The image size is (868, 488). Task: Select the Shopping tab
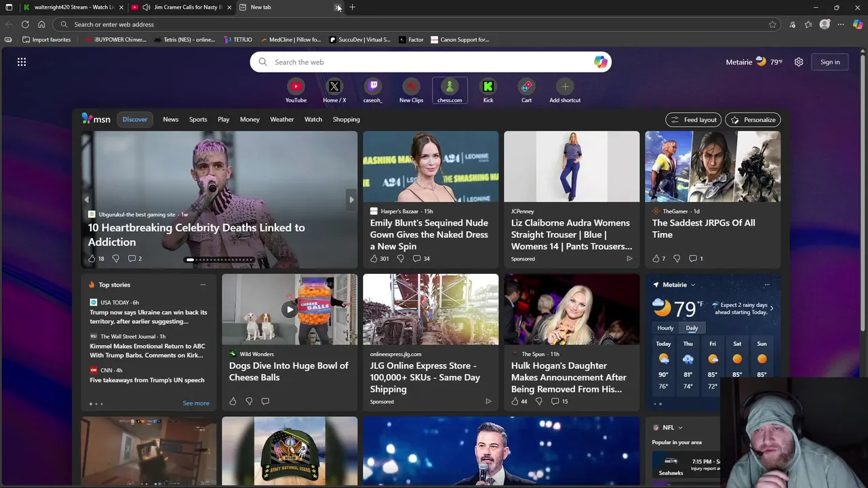(x=346, y=119)
